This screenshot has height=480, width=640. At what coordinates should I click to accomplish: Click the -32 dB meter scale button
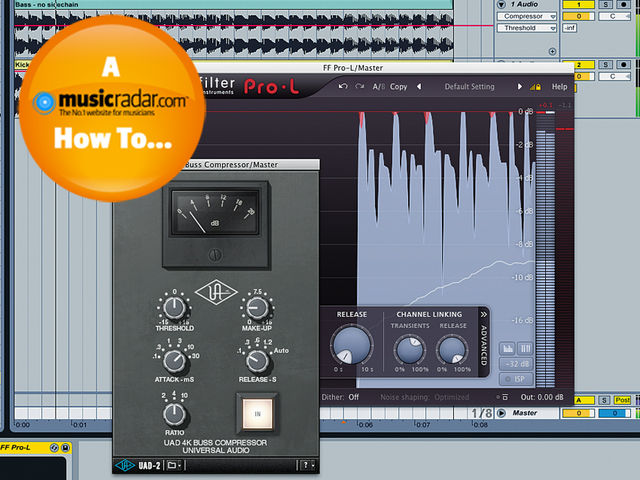[x=517, y=364]
